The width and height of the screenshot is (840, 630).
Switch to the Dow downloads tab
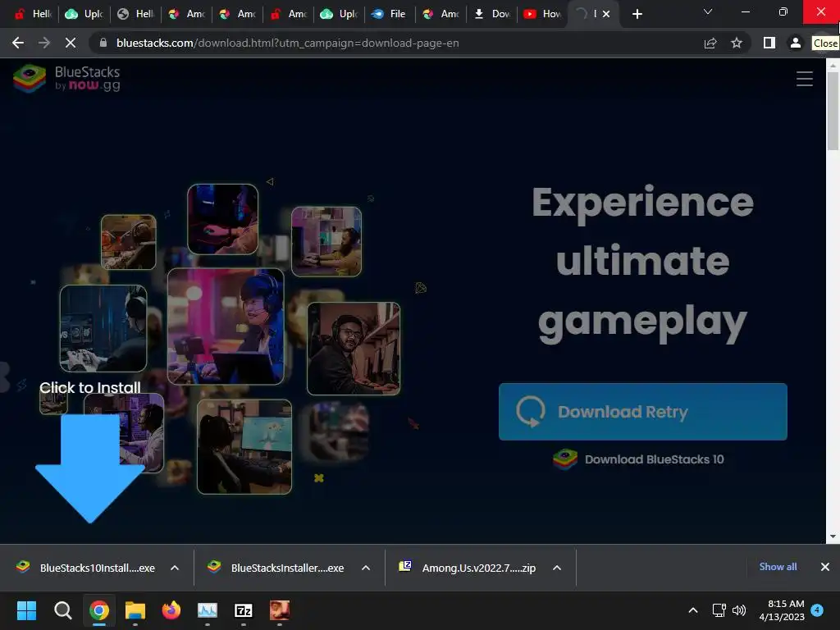491,14
